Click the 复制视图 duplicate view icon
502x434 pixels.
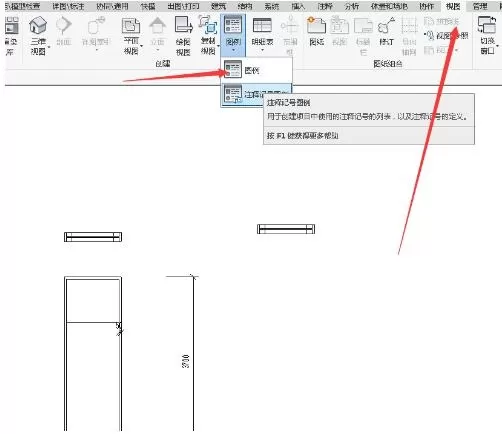208,24
